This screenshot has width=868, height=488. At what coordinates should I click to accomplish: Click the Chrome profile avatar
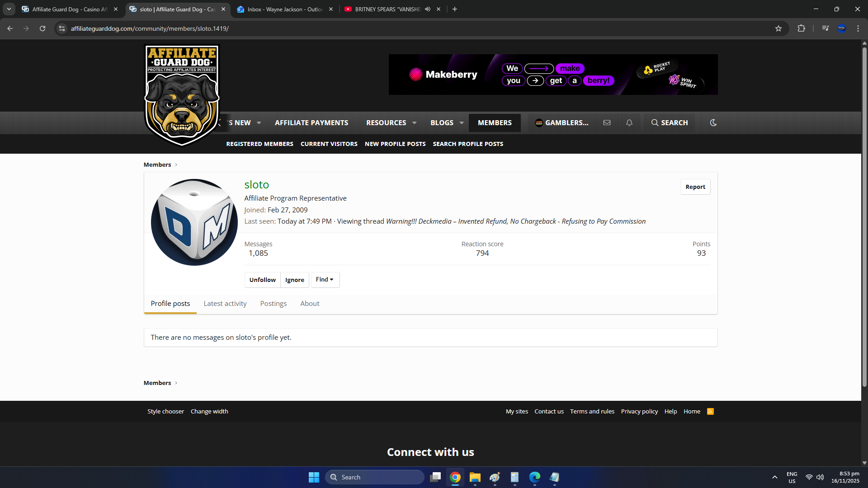point(842,28)
